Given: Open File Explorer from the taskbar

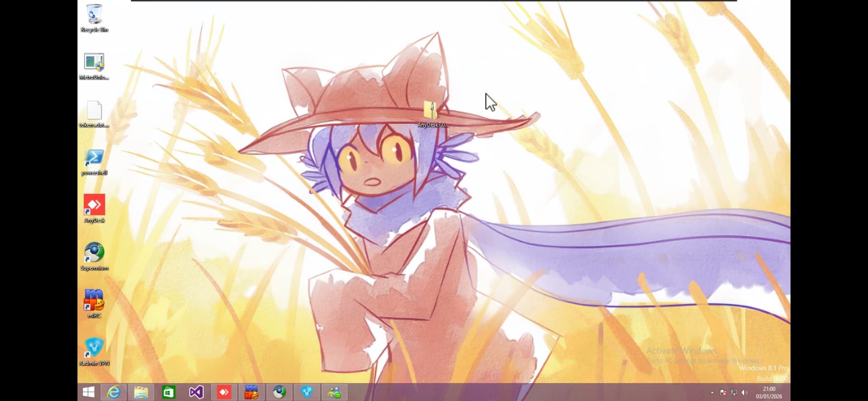Looking at the screenshot, I should (141, 392).
